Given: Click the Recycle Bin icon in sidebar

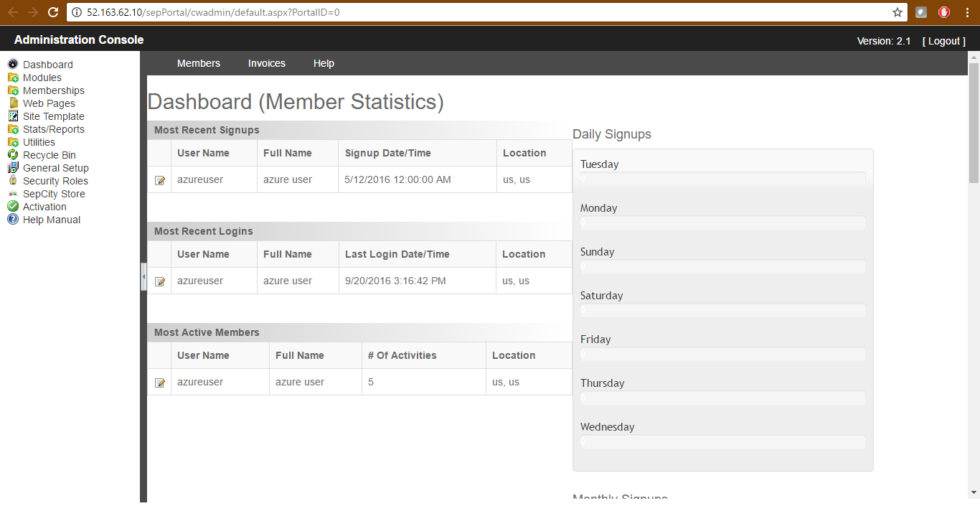Looking at the screenshot, I should [13, 155].
